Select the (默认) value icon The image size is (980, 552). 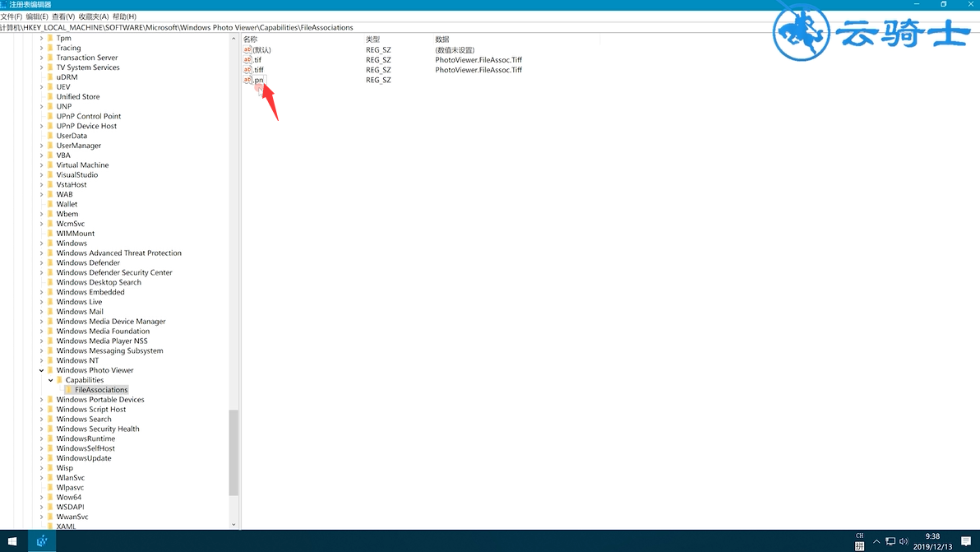(x=247, y=50)
